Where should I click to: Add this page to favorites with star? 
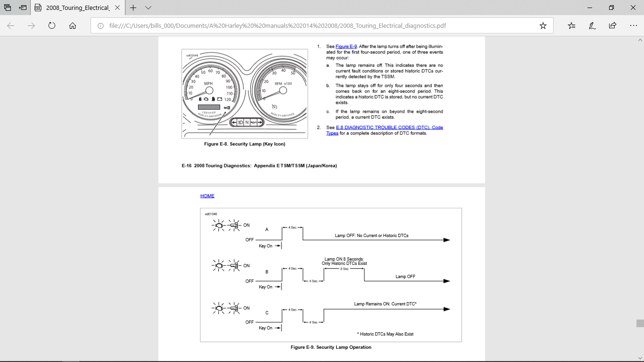pyautogui.click(x=543, y=26)
